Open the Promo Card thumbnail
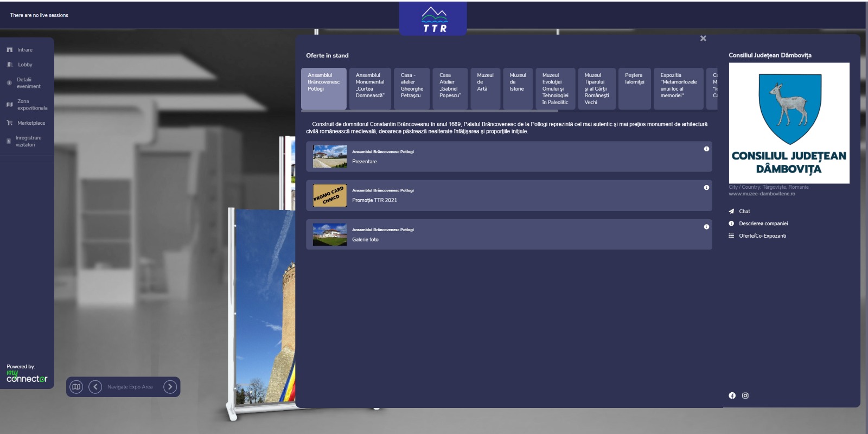Screen dimensions: 868x434 [329, 196]
